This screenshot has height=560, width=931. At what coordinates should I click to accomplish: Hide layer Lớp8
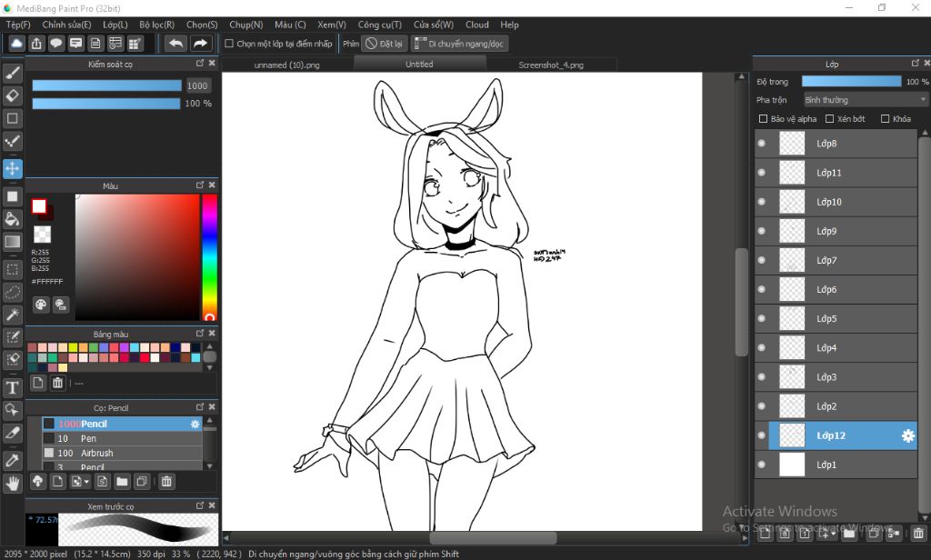click(x=762, y=143)
